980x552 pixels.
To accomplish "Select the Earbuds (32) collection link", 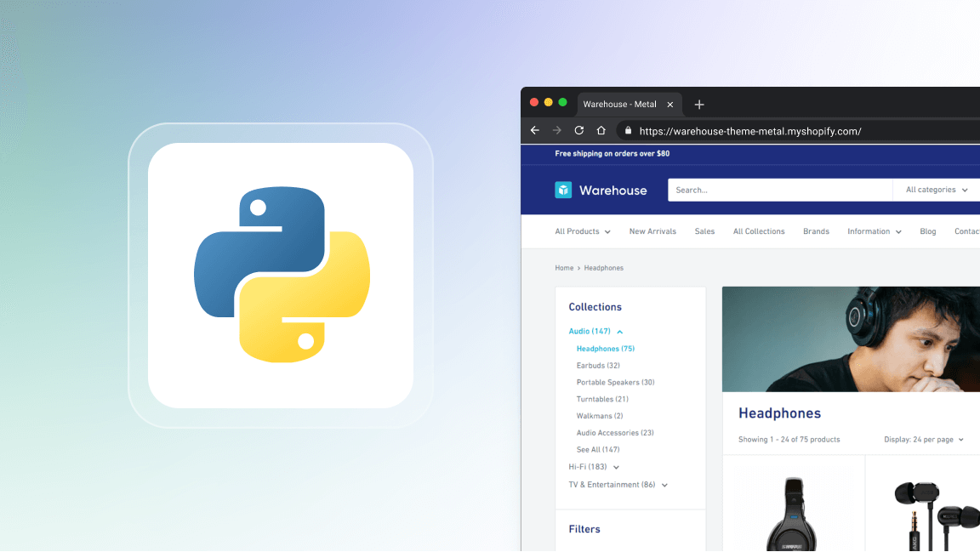I will click(x=597, y=365).
